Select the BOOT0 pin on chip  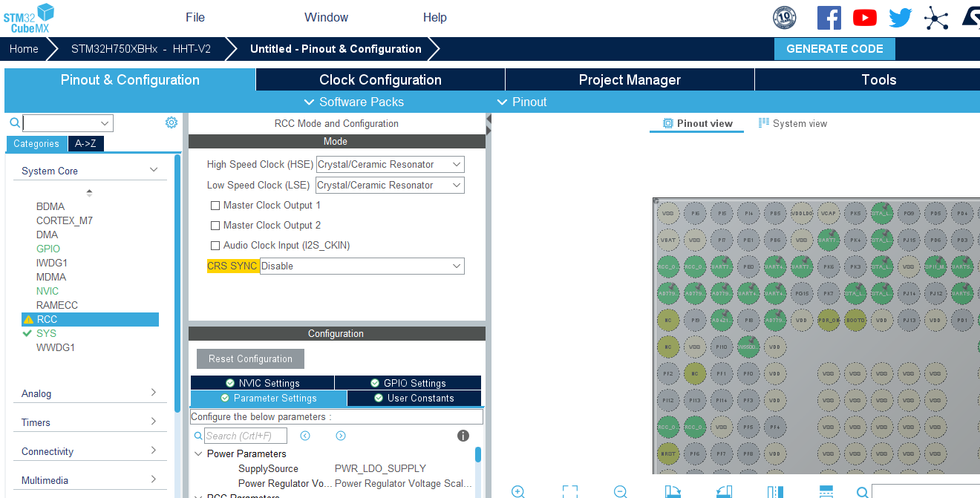pyautogui.click(x=855, y=320)
